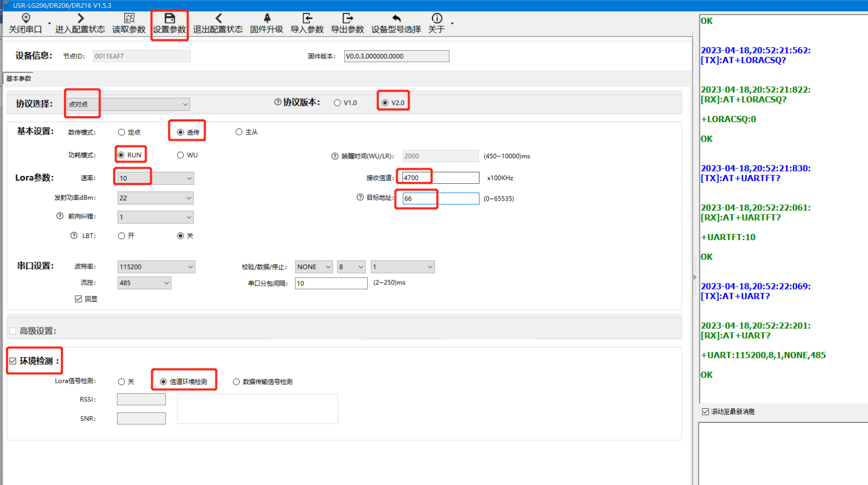This screenshot has width=868, height=485.
Task: Open the 发射功率dBm transmit power dropdown
Action: tap(155, 198)
